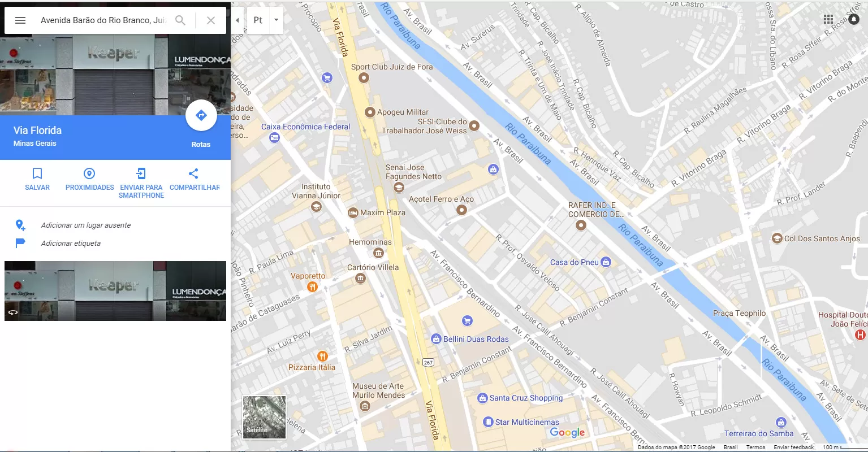Screen dimensions: 868x452
Task: Select the Apogeu Militar map marker
Action: tap(370, 112)
